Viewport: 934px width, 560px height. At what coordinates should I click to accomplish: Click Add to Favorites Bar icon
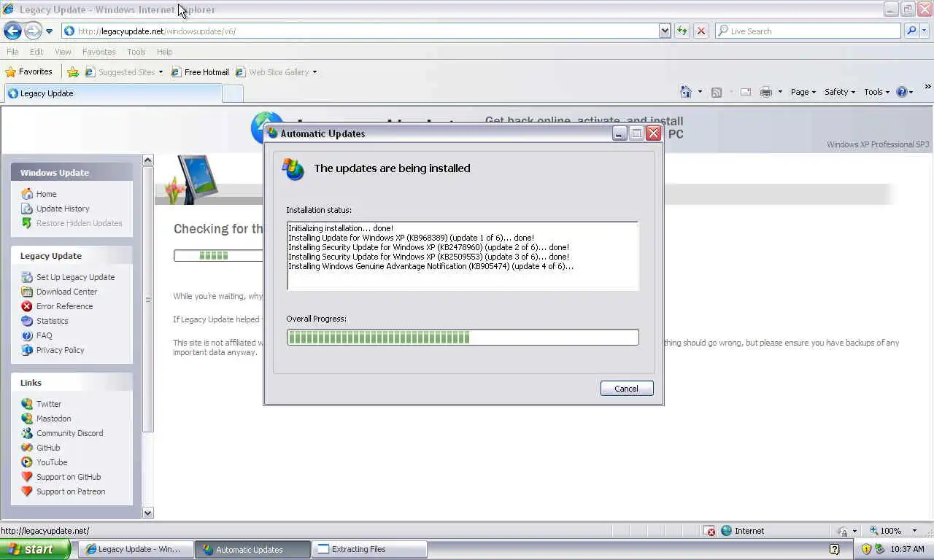click(x=73, y=71)
